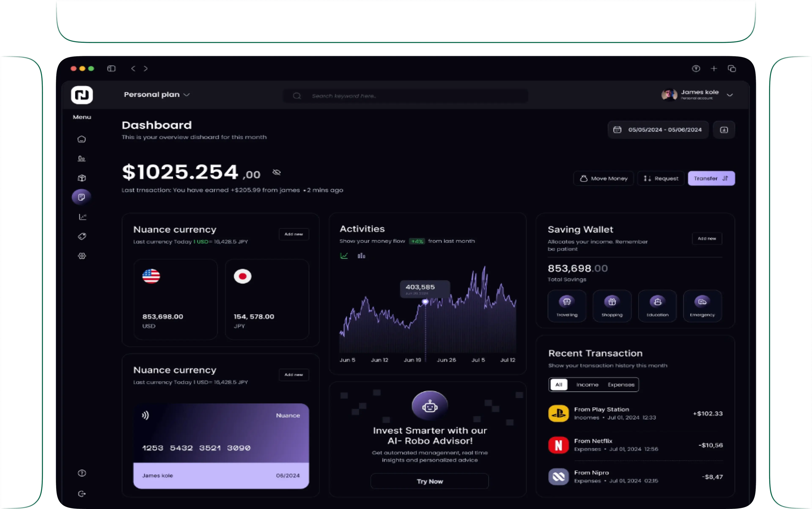Open the settings gear in sidebar
Viewport: 812px width, 509px height.
pos(82,256)
